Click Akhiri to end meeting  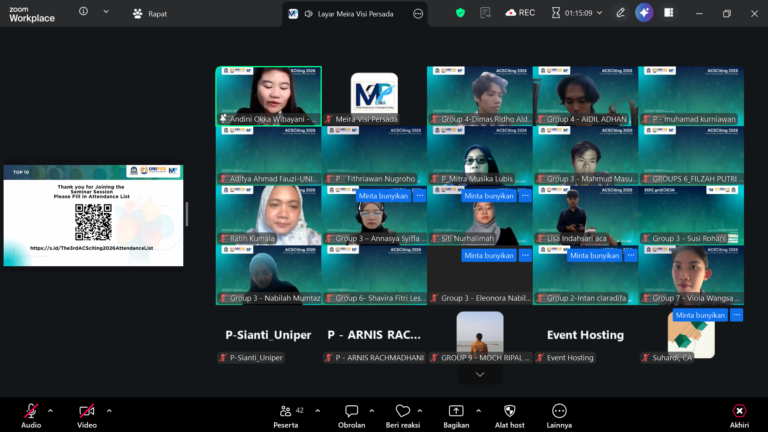(x=739, y=416)
